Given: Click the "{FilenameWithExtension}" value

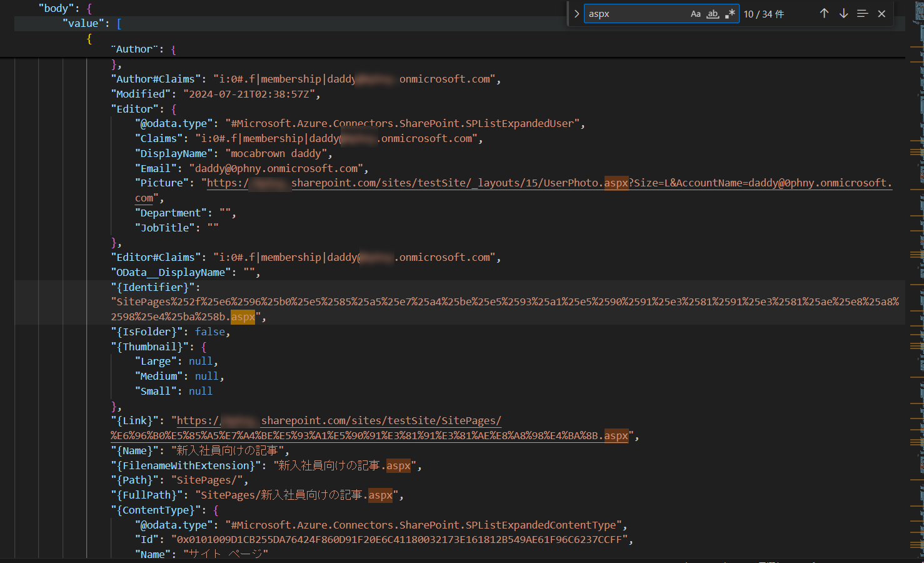Looking at the screenshot, I should point(344,466).
